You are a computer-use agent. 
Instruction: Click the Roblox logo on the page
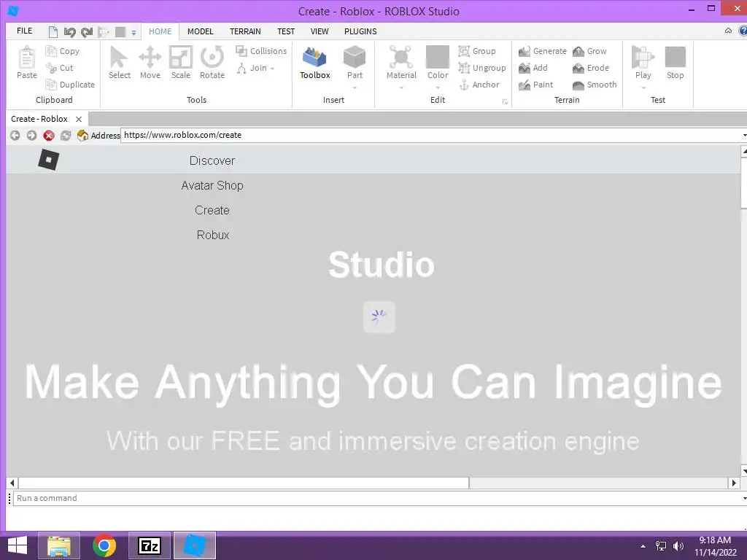pos(49,160)
